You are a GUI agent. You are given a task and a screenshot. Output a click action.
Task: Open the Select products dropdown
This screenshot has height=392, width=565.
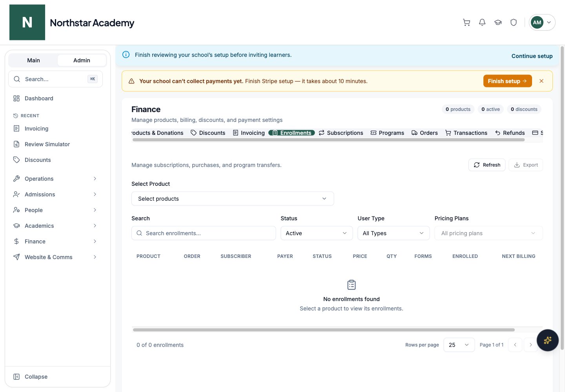click(x=233, y=199)
